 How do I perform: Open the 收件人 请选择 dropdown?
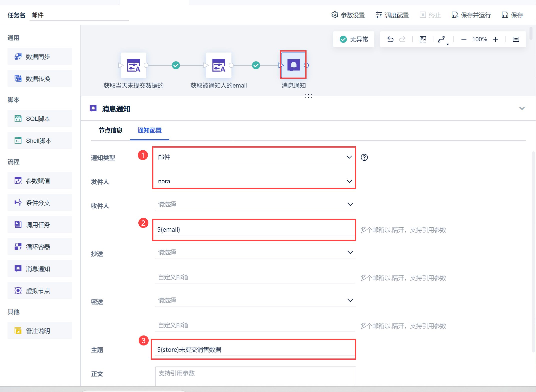(255, 204)
